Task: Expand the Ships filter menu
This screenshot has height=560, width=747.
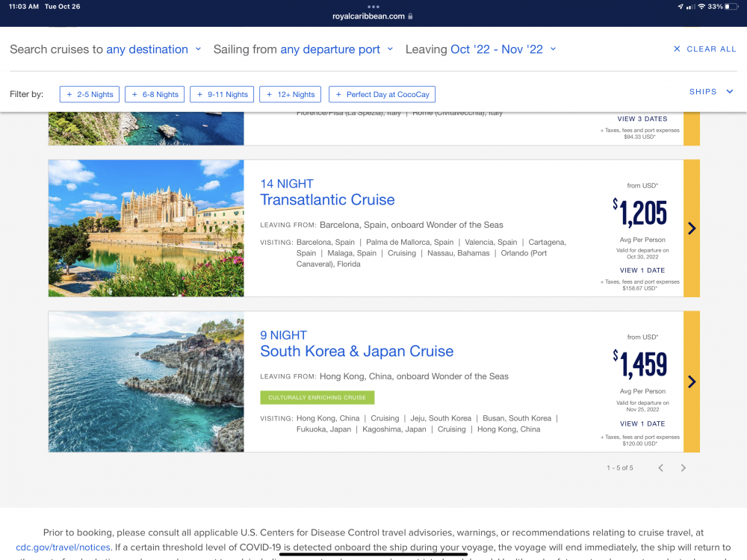Action: coord(713,92)
